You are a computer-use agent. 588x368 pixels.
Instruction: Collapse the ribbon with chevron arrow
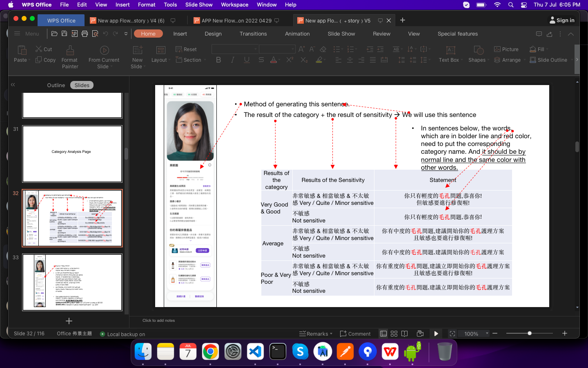coord(571,34)
